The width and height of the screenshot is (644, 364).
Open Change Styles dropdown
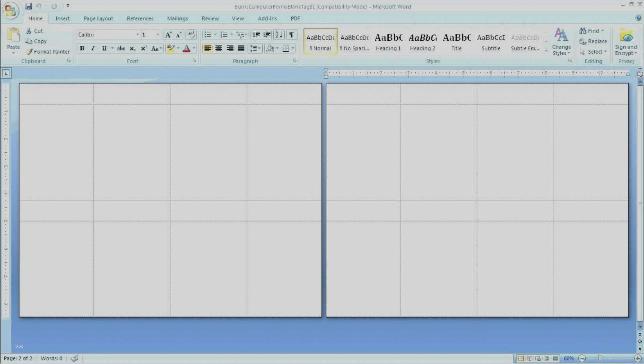point(561,42)
